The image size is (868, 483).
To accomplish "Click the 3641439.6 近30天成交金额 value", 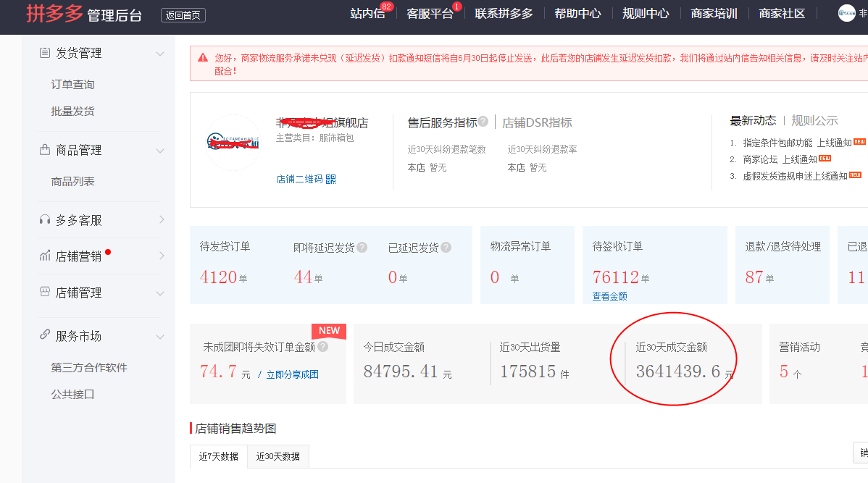I will (x=677, y=371).
